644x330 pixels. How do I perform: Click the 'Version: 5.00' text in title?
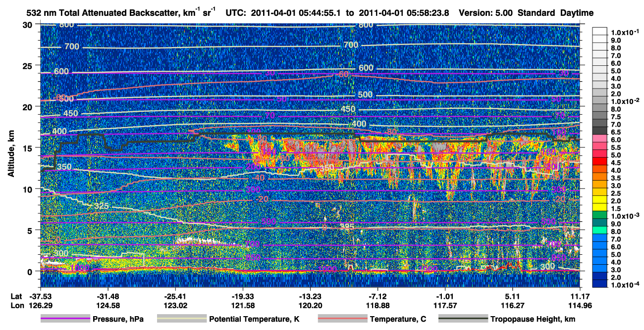click(486, 13)
